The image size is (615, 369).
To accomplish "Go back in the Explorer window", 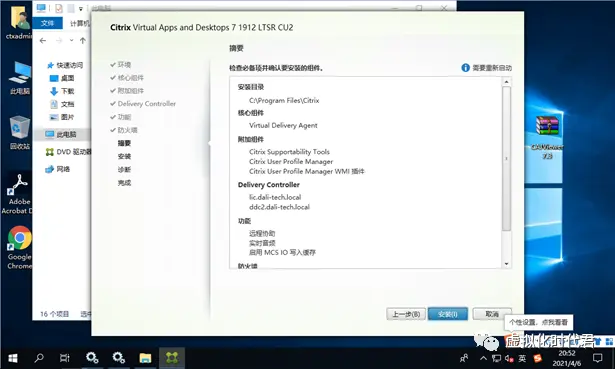I will 43,40.
